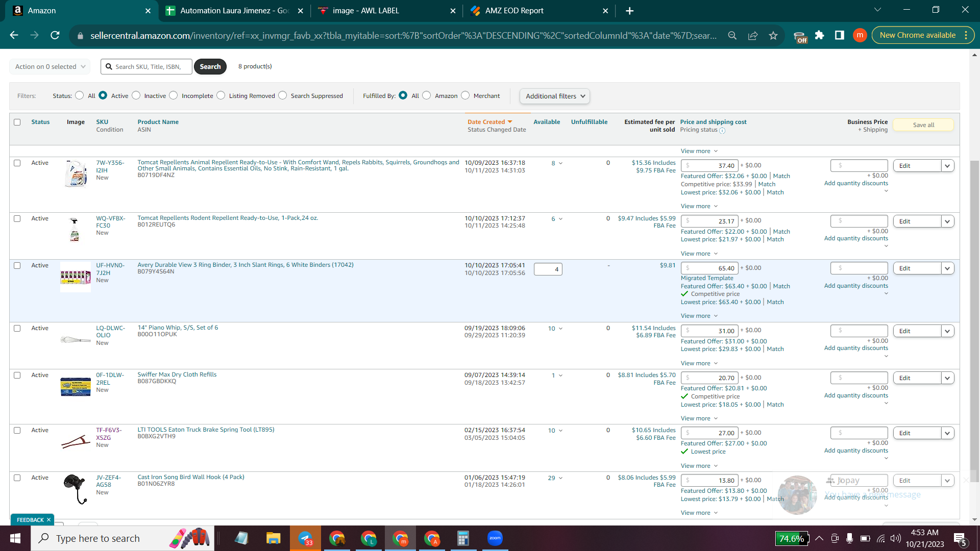Screen dimensions: 980x551
Task: Click the pricing status info icon
Action: point(722,131)
